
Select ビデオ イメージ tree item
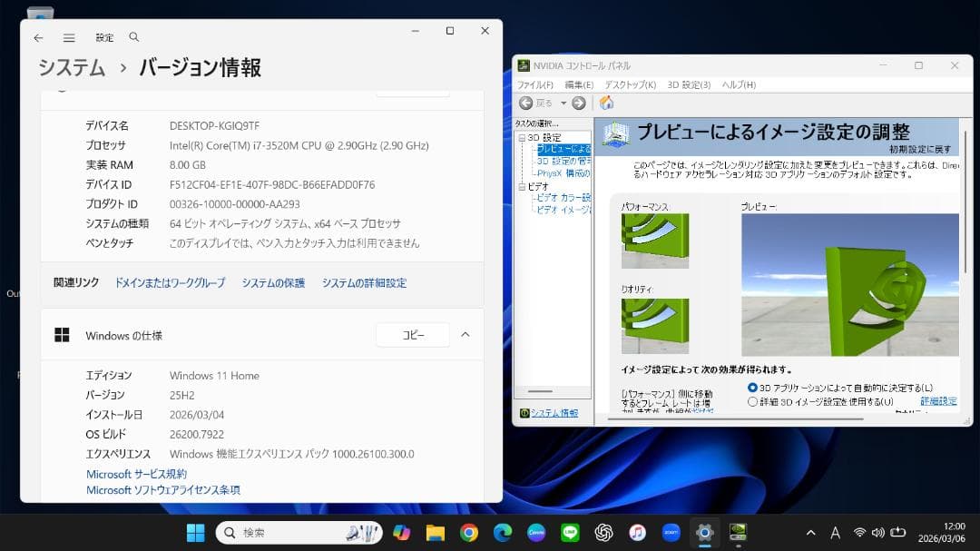[x=563, y=210]
